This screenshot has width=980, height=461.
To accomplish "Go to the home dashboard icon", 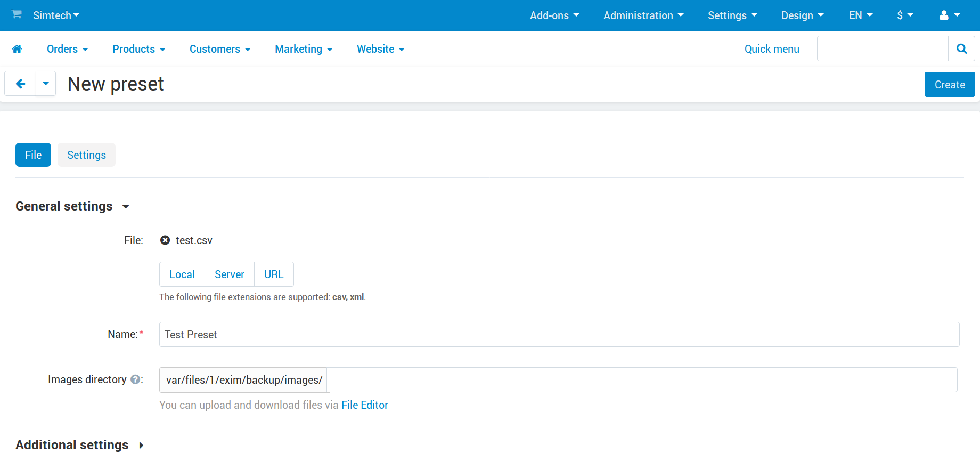I will coord(17,49).
